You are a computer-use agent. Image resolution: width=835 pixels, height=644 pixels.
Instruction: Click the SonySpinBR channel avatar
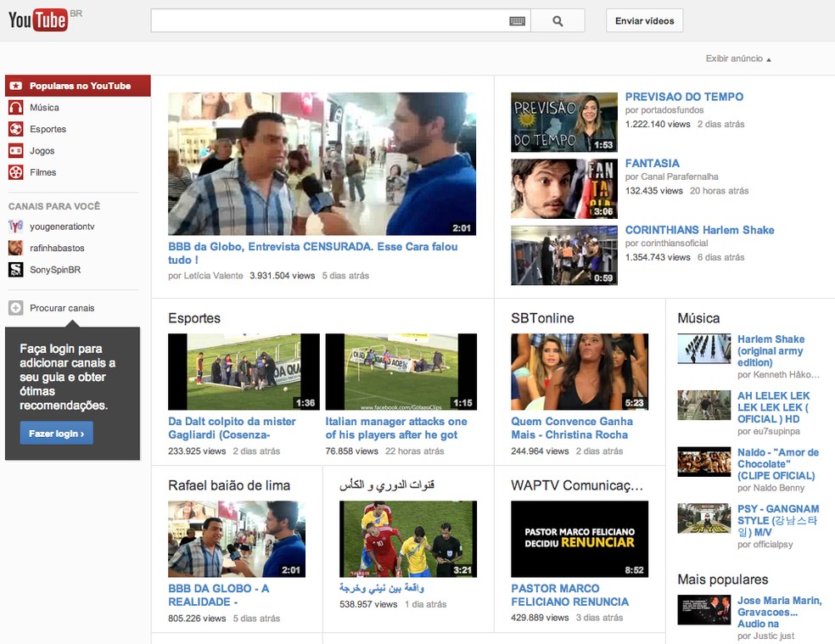click(17, 269)
